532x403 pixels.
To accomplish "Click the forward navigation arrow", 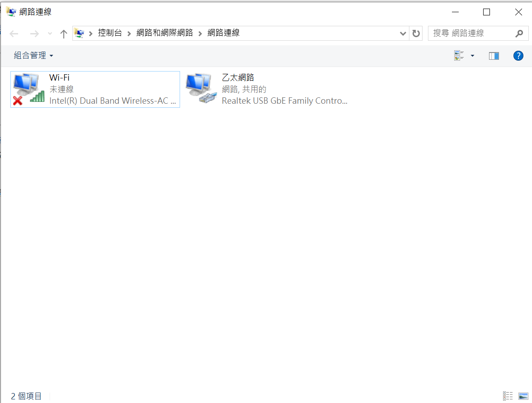I will (34, 33).
